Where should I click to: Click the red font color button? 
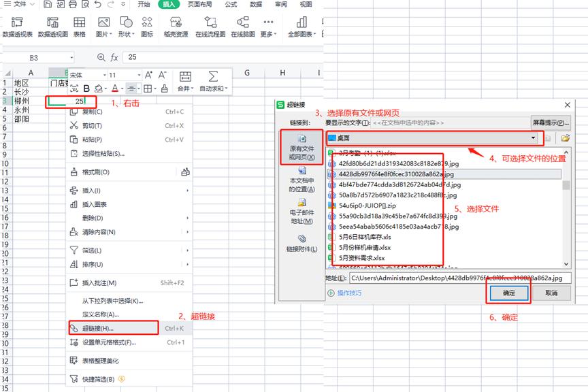click(114, 88)
